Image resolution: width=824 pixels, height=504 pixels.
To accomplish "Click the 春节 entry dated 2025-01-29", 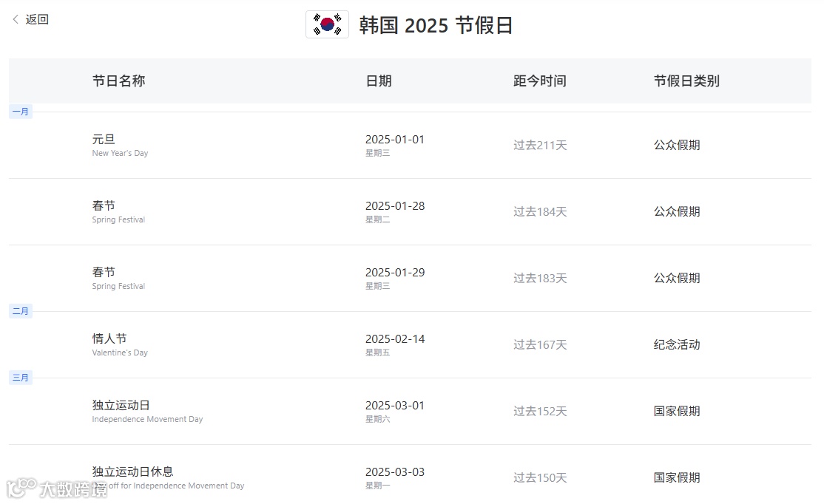I will coord(104,272).
